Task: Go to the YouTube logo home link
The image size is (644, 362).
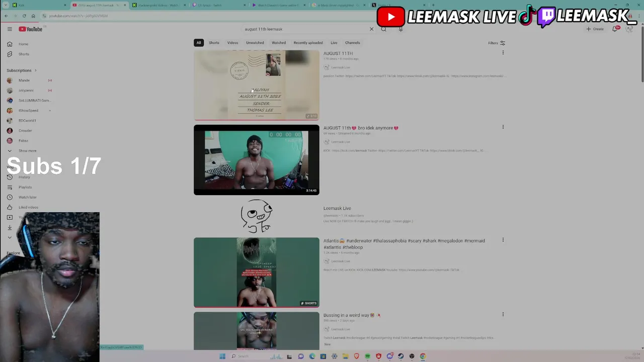Action: coord(31,29)
